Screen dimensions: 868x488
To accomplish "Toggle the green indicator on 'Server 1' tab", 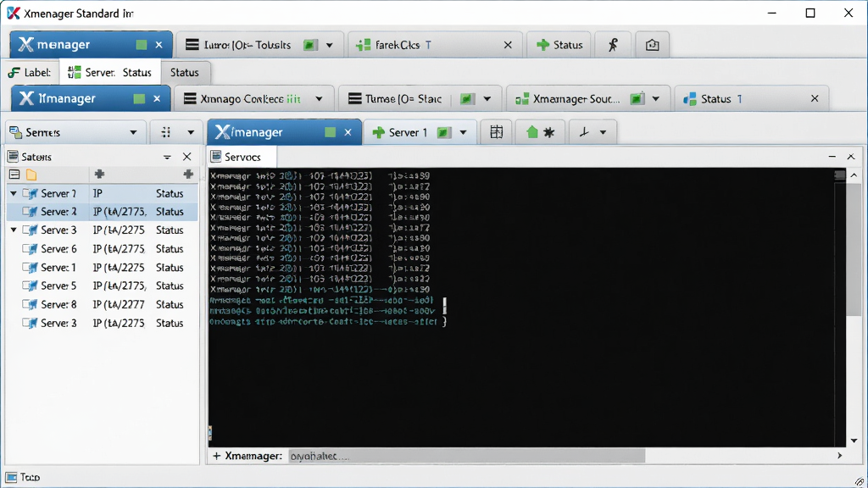I will 444,132.
